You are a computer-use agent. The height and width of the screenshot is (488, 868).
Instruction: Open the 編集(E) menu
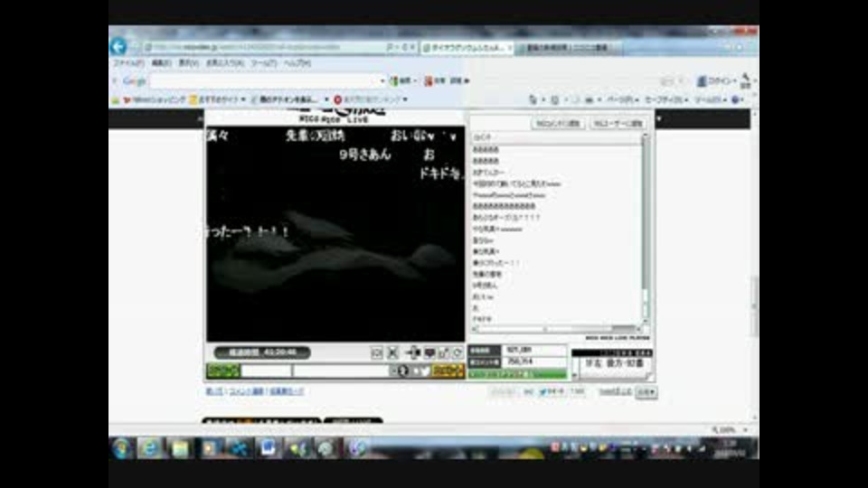[x=161, y=63]
